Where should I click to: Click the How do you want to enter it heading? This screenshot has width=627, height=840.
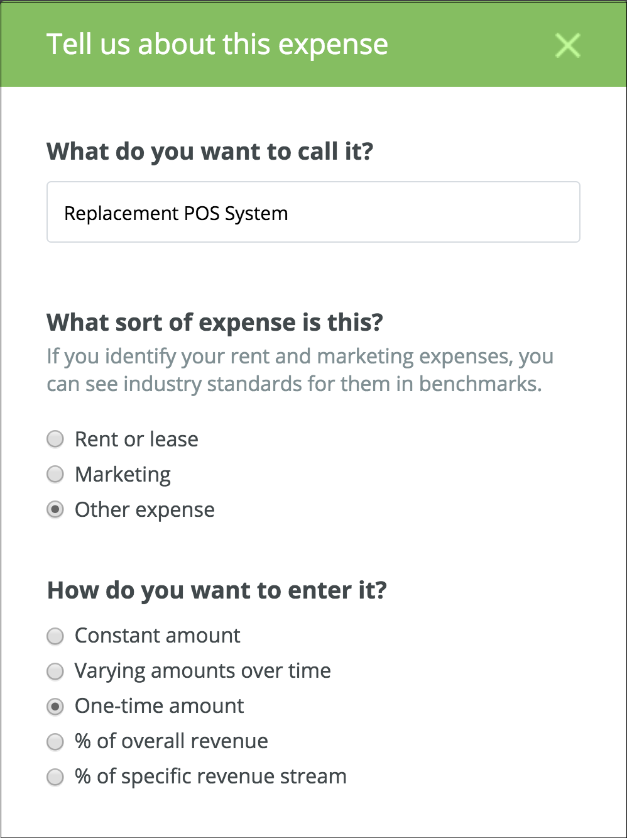tap(217, 590)
